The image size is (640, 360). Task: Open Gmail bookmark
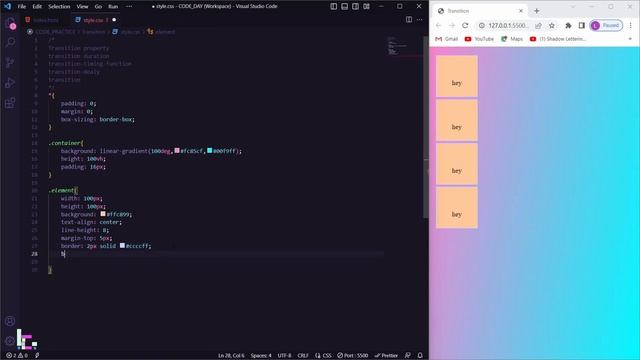[x=447, y=39]
